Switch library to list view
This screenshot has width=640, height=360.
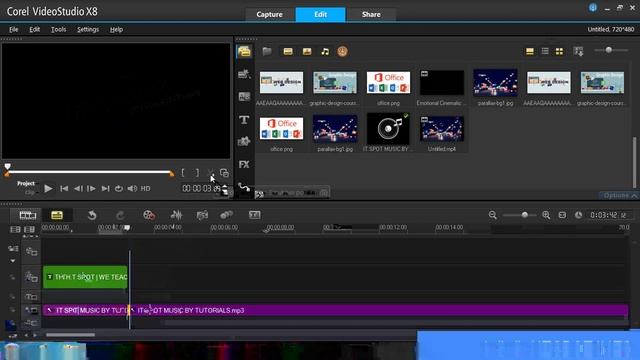pyautogui.click(x=545, y=51)
